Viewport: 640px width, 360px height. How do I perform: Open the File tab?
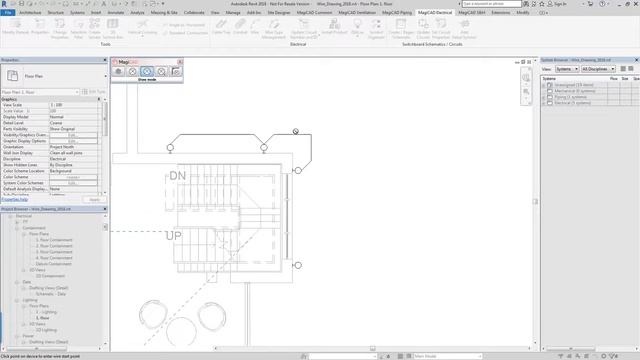point(8,13)
